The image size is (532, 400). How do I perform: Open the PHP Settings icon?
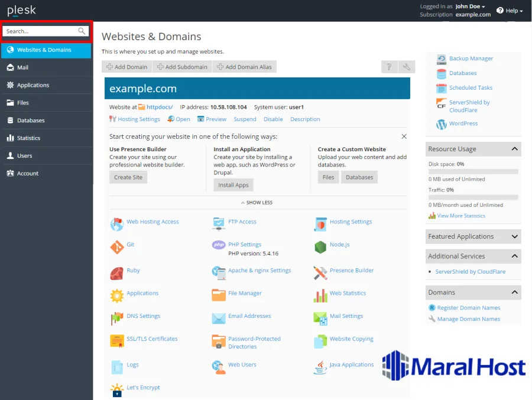219,245
